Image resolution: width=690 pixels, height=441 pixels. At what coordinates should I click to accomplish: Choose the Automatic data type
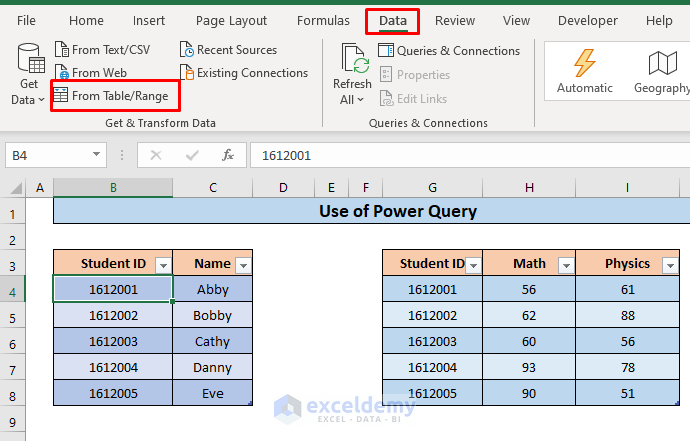pos(584,70)
